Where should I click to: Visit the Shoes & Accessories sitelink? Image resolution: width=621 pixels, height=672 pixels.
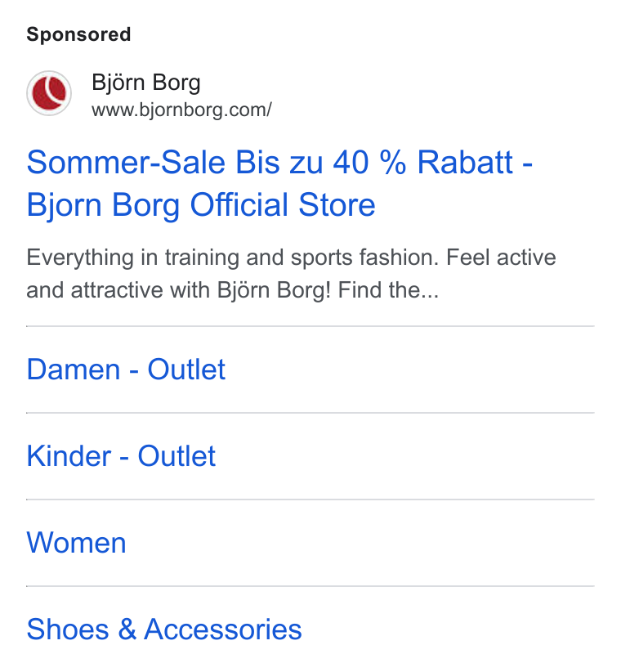(x=164, y=629)
